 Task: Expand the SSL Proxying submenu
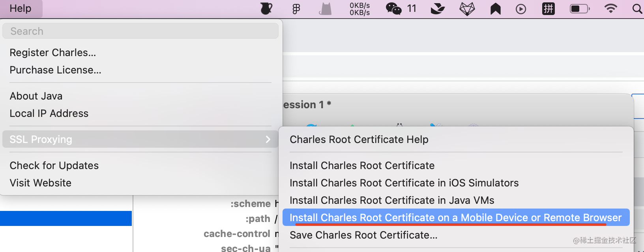click(x=140, y=139)
